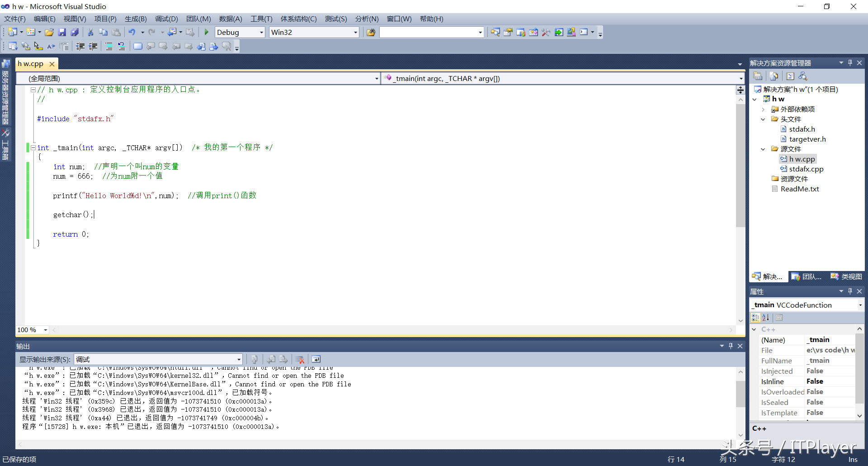The width and height of the screenshot is (868, 466).
Task: Click the Find in Files icon
Action: [371, 32]
